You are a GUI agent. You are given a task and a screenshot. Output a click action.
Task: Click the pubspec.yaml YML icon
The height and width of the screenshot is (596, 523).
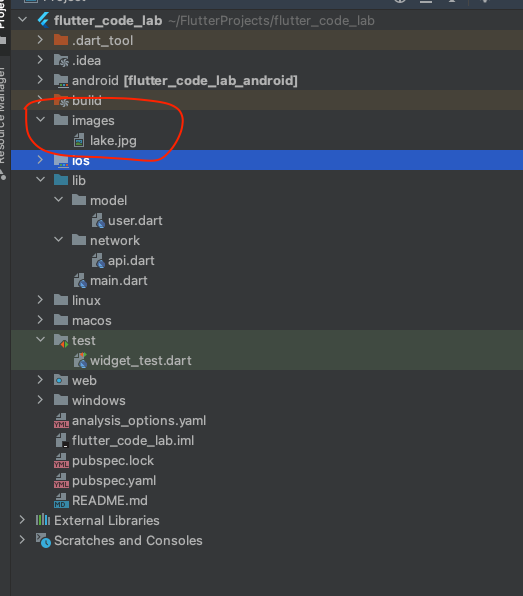(61, 480)
